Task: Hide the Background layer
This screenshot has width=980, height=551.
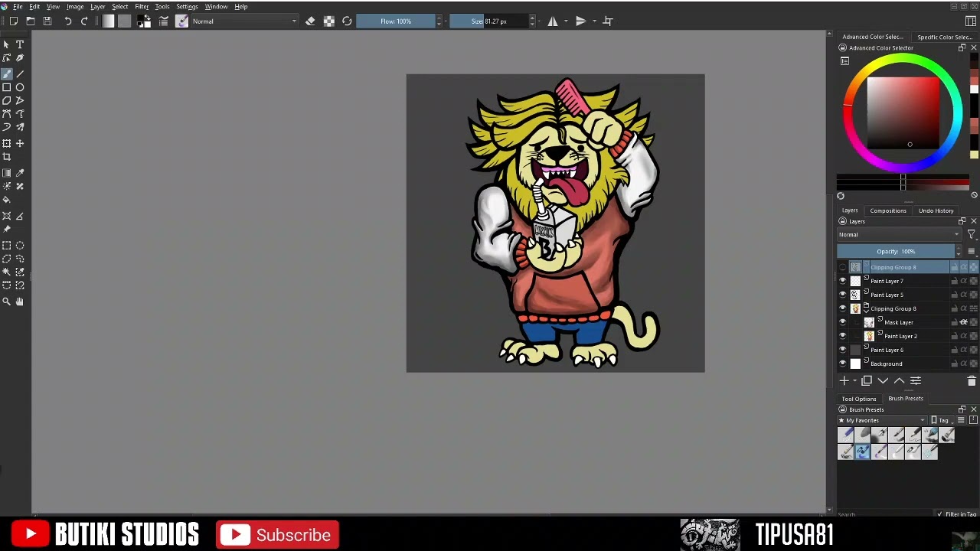Action: point(843,364)
